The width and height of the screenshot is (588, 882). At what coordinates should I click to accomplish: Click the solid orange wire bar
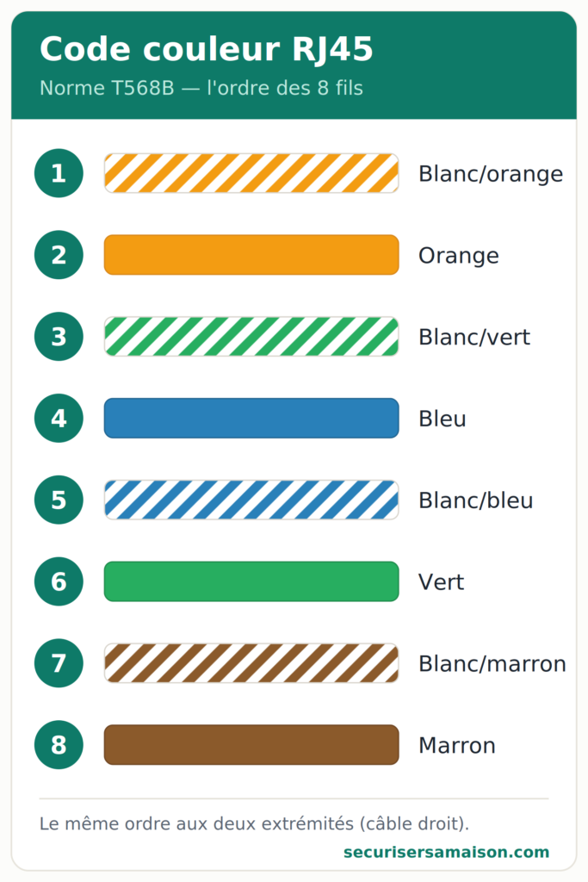pyautogui.click(x=251, y=255)
